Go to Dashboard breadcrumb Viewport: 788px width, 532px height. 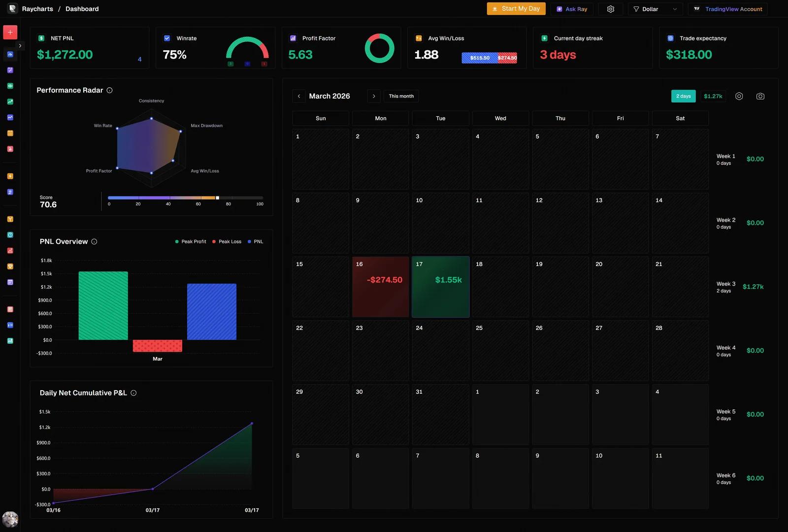(82, 9)
